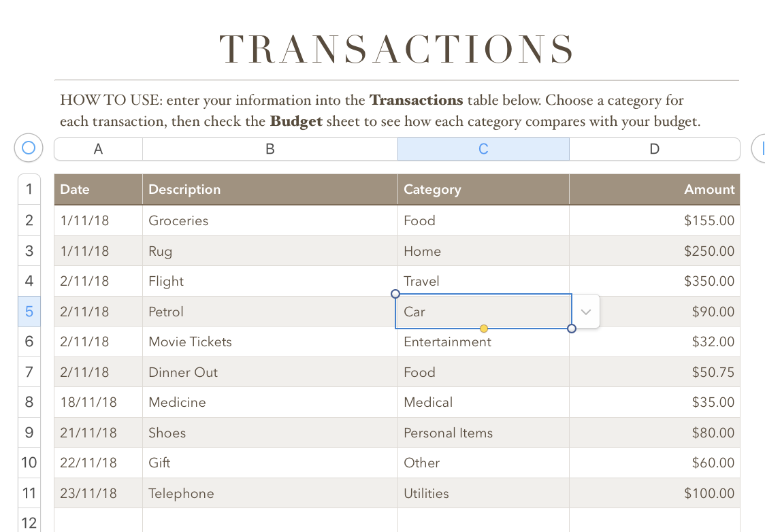The width and height of the screenshot is (765, 532).
Task: Click the bottom-right selection handle of Car cell
Action: [x=572, y=329]
